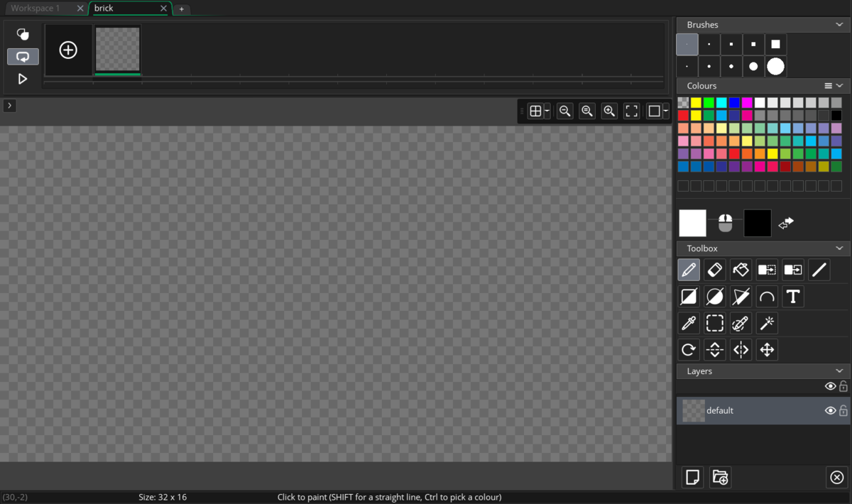This screenshot has height=504, width=852.
Task: Open the canvas frame options dropdown arrow
Action: click(x=666, y=111)
